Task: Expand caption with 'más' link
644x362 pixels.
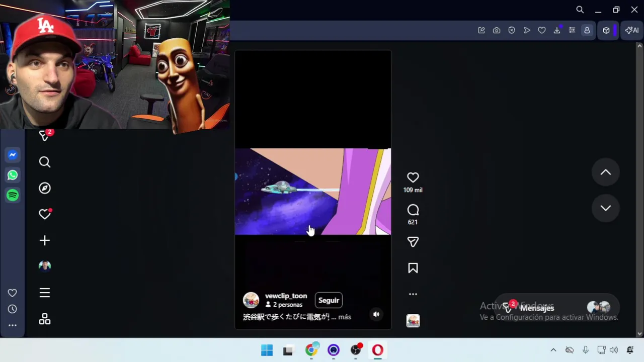Action: pyautogui.click(x=345, y=317)
